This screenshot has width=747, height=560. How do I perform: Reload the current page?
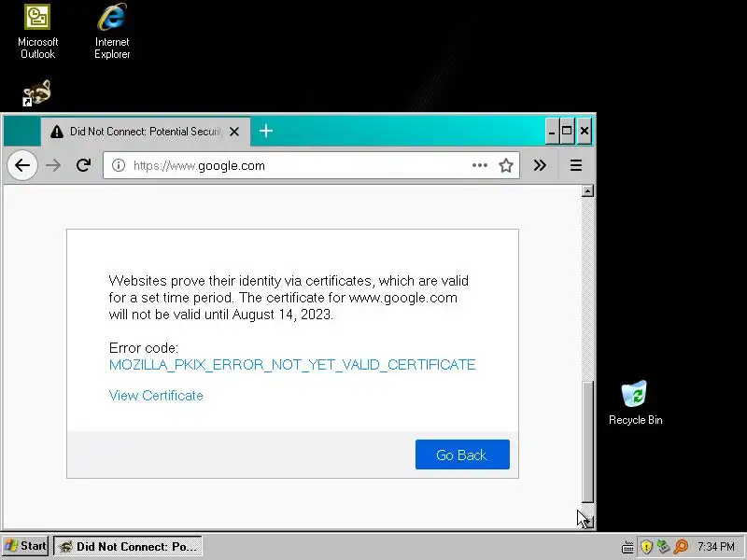click(x=83, y=165)
